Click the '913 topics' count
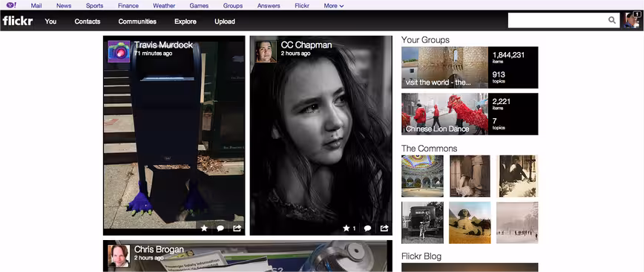This screenshot has height=272, width=644. (x=499, y=77)
